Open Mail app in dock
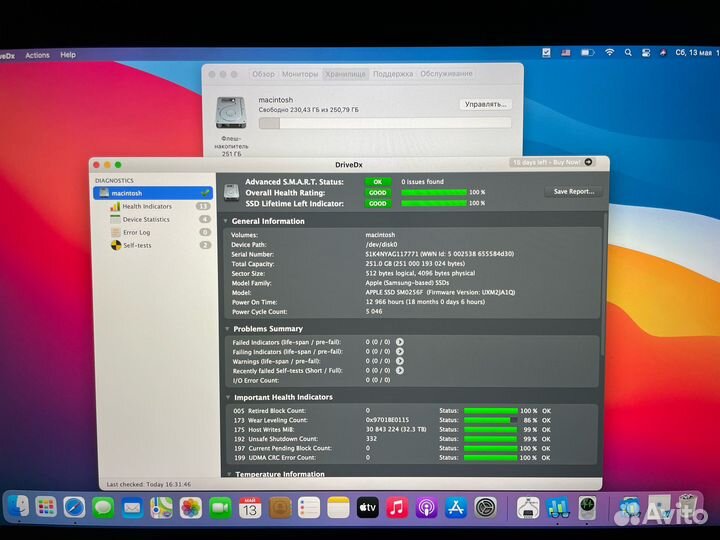The image size is (720, 540). click(x=132, y=508)
